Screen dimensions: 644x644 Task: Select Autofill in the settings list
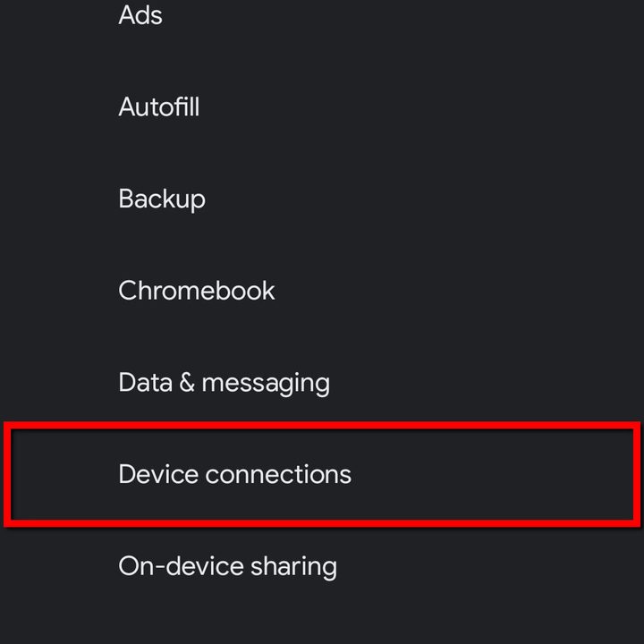[x=159, y=107]
